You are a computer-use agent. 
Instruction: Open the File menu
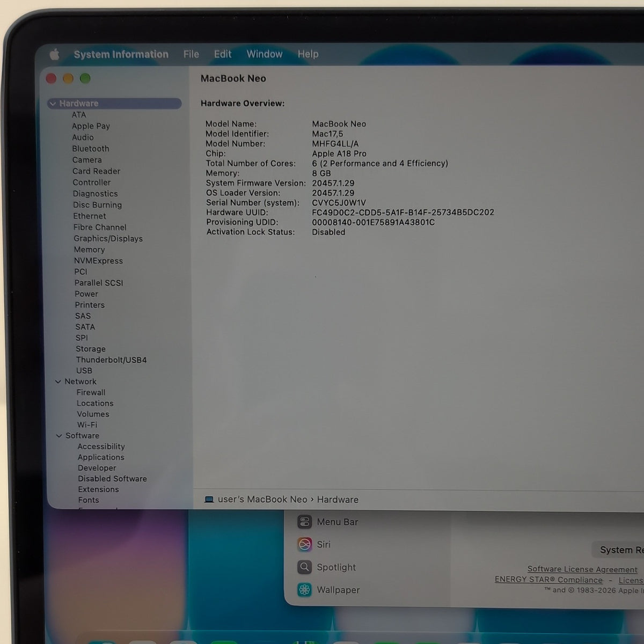191,54
